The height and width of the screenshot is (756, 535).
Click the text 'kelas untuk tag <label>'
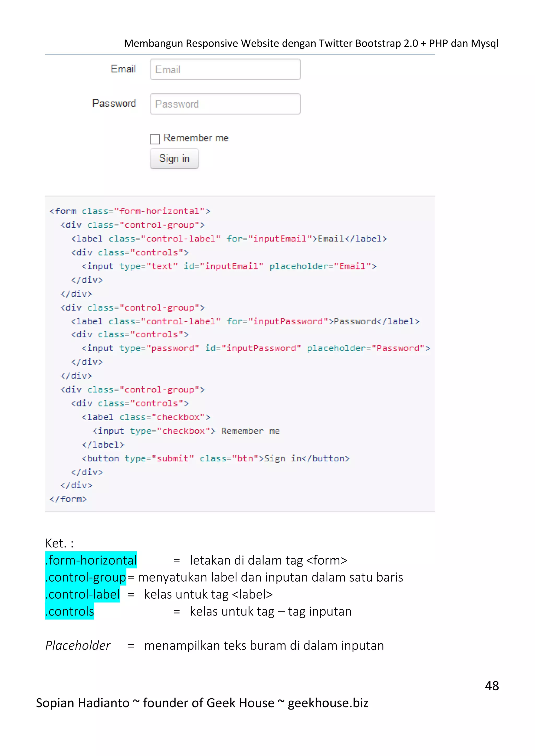(208, 595)
